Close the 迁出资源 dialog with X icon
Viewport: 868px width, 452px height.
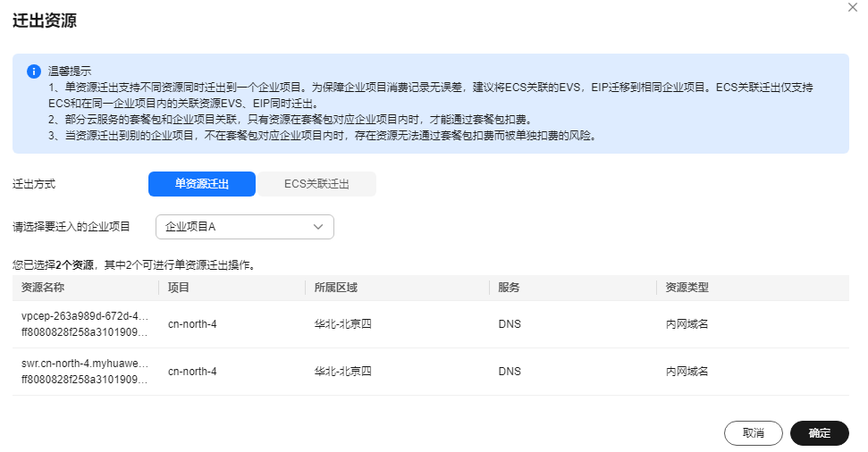[x=853, y=7]
